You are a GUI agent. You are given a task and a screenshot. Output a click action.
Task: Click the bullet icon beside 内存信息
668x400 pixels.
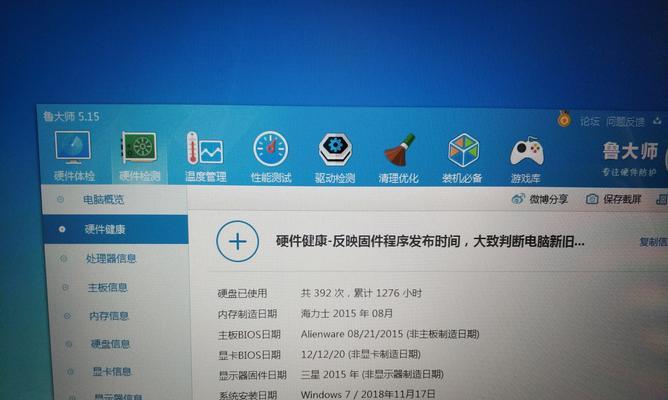(67, 316)
